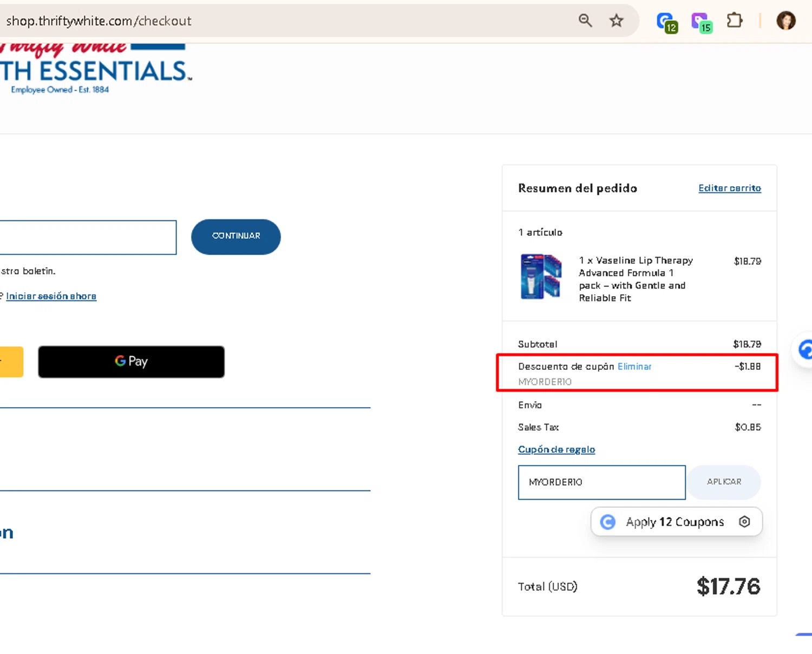Pay with the G Pay button
This screenshot has height=654, width=812.
tap(131, 362)
